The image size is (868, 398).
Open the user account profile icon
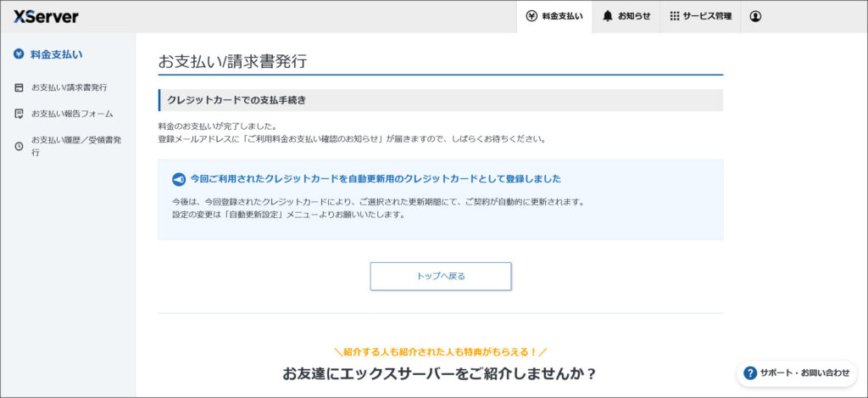click(755, 17)
